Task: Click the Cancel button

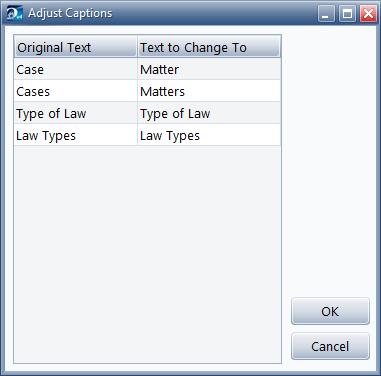Action: [330, 346]
